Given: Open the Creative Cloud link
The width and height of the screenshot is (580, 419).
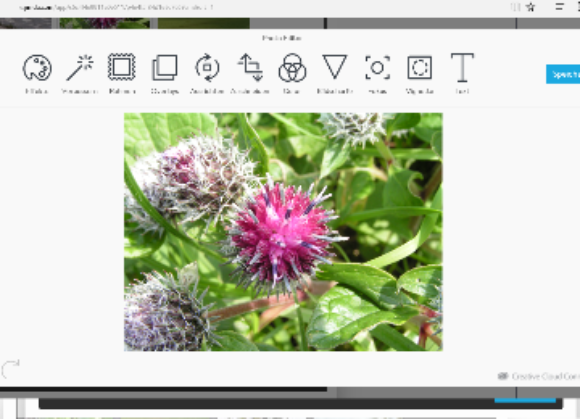Looking at the screenshot, I should pyautogui.click(x=539, y=376).
